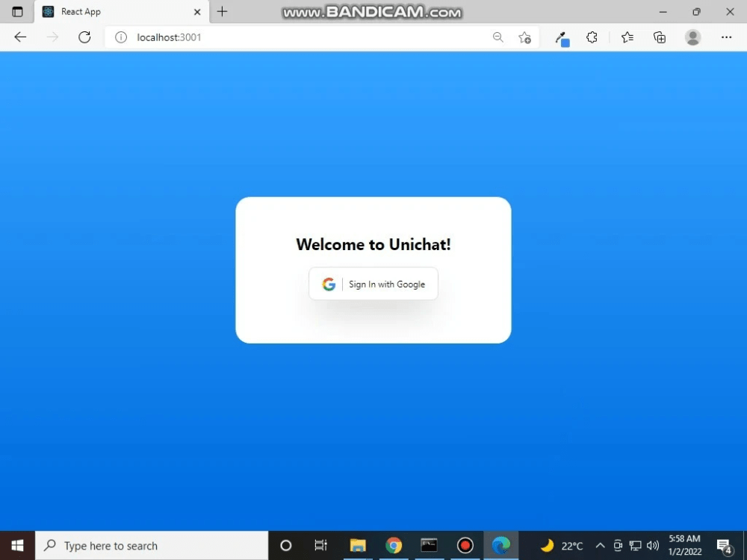
Task: Open the color picker extension icon
Action: [x=562, y=38]
